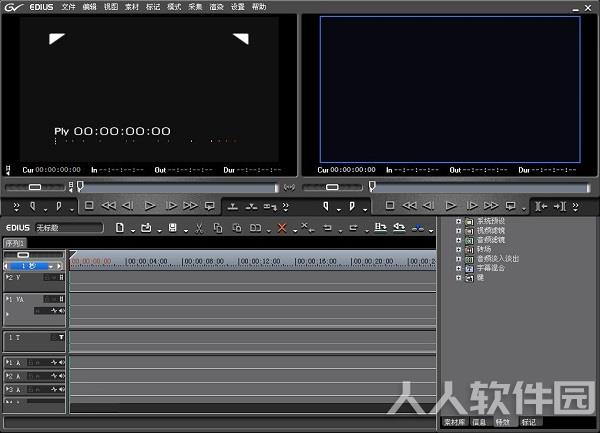Screen dimensions: 600x433
Task: Expand the 系统预设 effects folder
Action: pyautogui.click(x=459, y=221)
